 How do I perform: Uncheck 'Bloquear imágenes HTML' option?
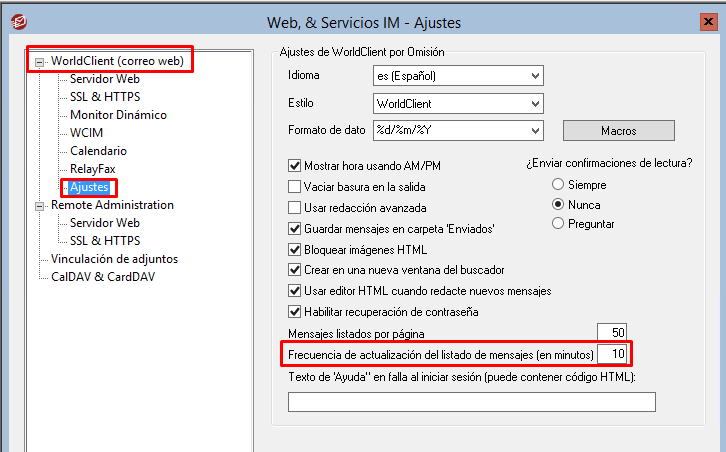coord(295,249)
